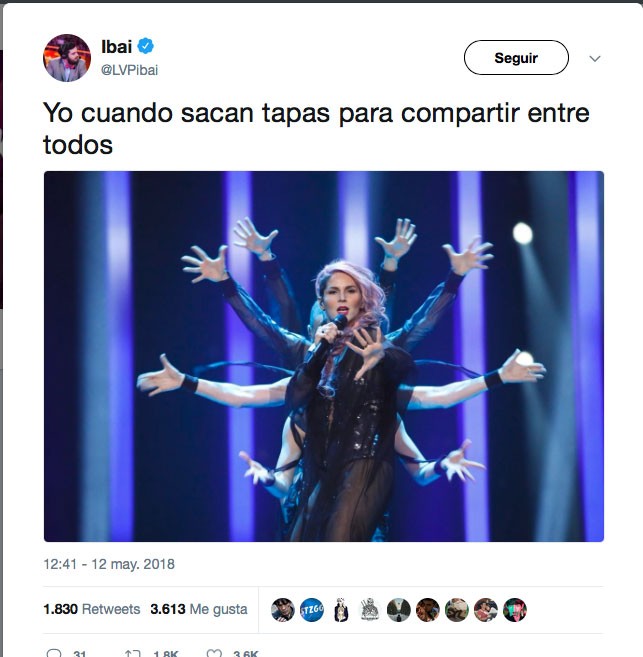Open the blue STZGG liker avatar
This screenshot has height=657, width=643.
(312, 610)
